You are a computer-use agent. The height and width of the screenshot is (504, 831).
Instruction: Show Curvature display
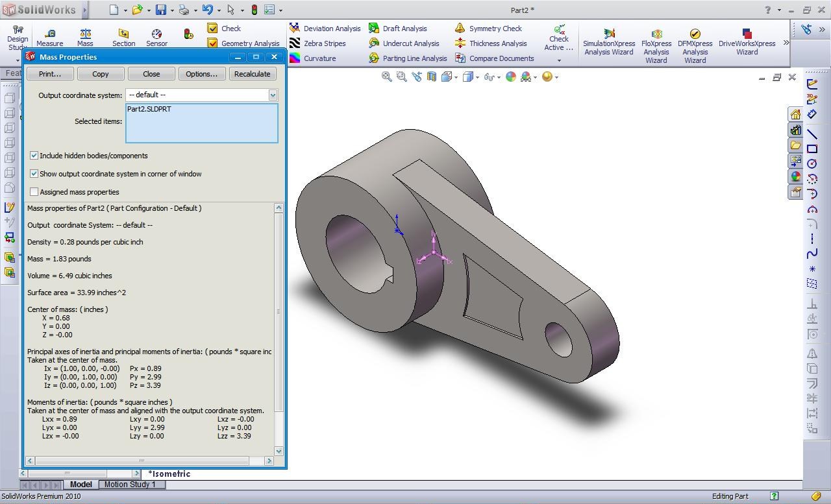[313, 58]
